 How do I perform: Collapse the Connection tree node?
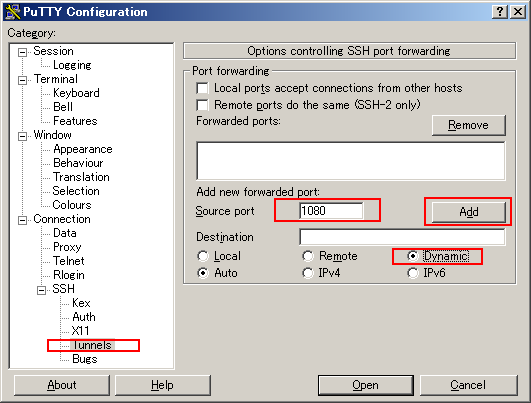(x=22, y=220)
